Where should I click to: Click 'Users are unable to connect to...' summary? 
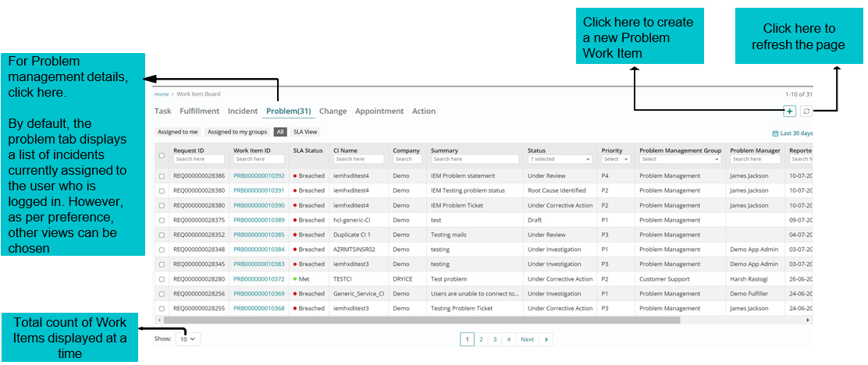tap(475, 294)
